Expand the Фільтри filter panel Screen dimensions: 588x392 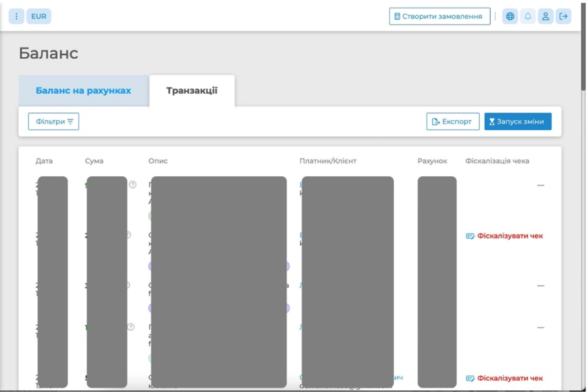(54, 122)
